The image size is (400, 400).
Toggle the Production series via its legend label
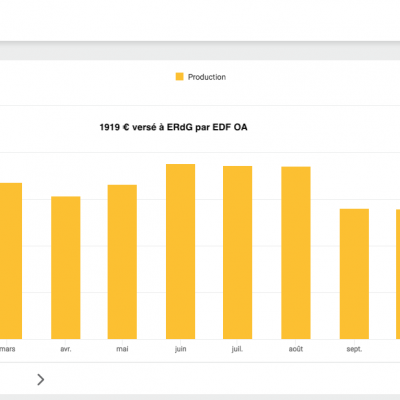207,77
